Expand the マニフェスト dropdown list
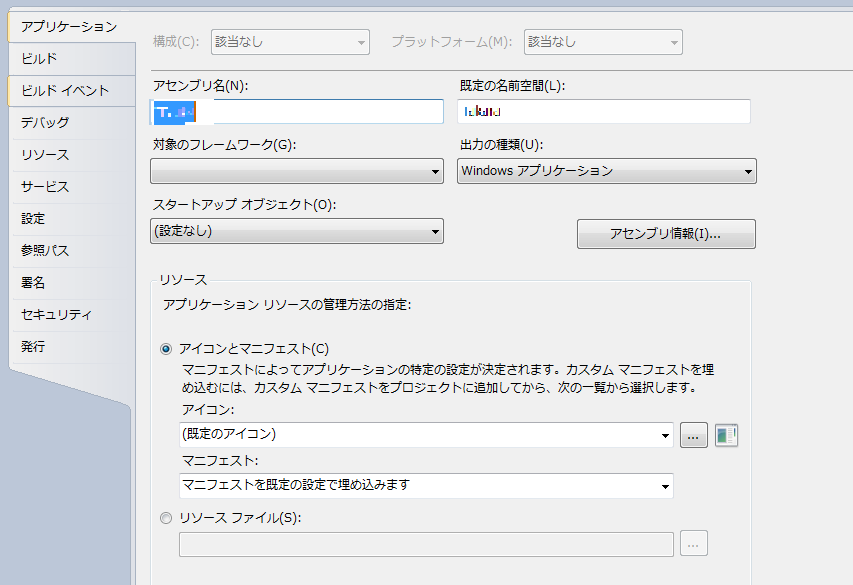Image resolution: width=853 pixels, height=585 pixels. point(425,486)
